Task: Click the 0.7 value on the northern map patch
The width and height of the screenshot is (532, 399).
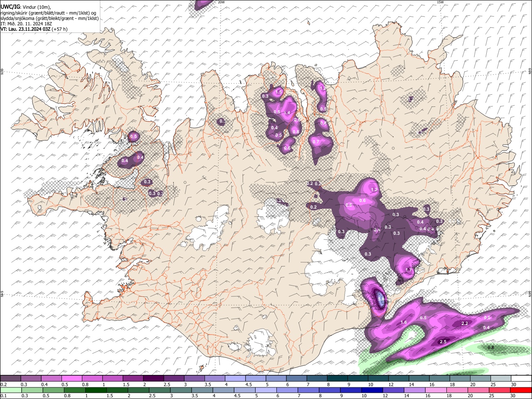Action: (x=316, y=142)
